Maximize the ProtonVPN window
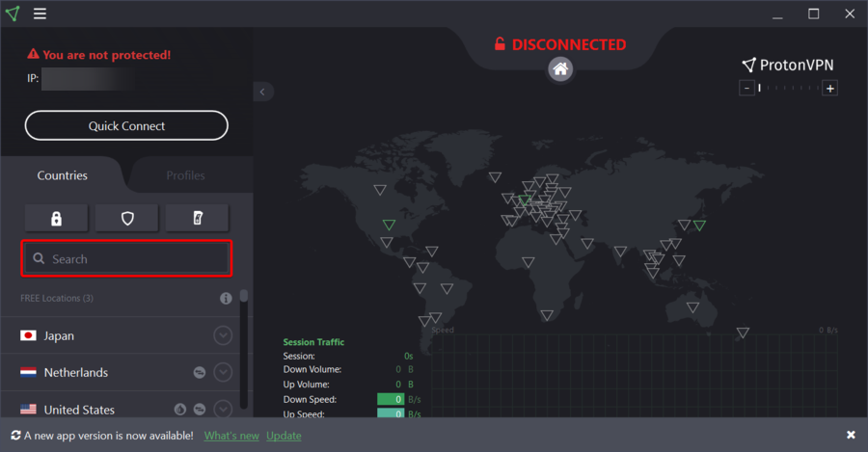 point(813,13)
